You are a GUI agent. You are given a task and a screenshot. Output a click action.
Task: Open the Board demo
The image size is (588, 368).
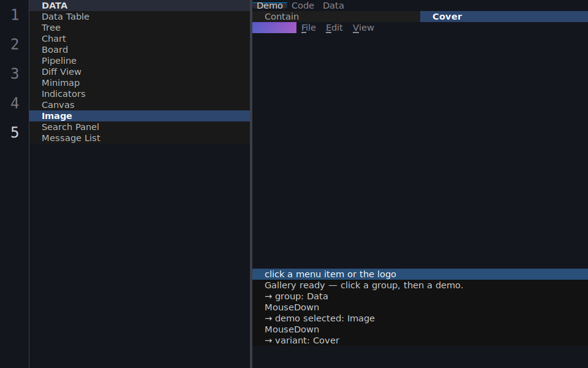pyautogui.click(x=140, y=50)
